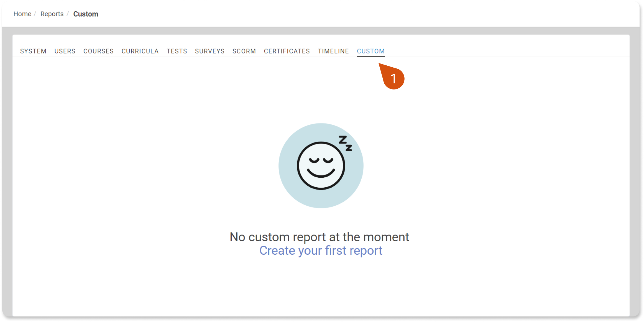The width and height of the screenshot is (644, 322).
Task: Click the 'No custom report at the moment' text
Action: (x=319, y=237)
